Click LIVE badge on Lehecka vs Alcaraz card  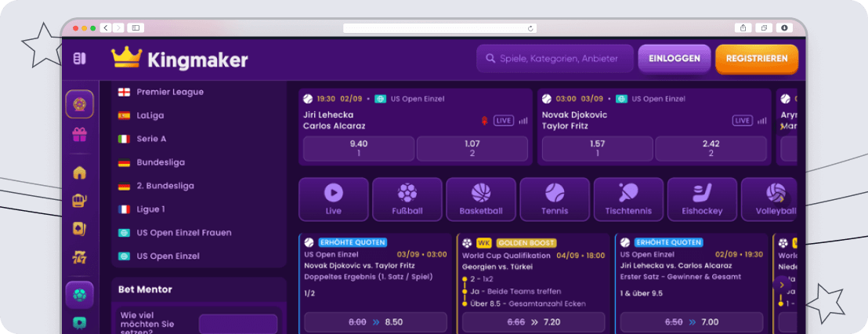(x=504, y=121)
